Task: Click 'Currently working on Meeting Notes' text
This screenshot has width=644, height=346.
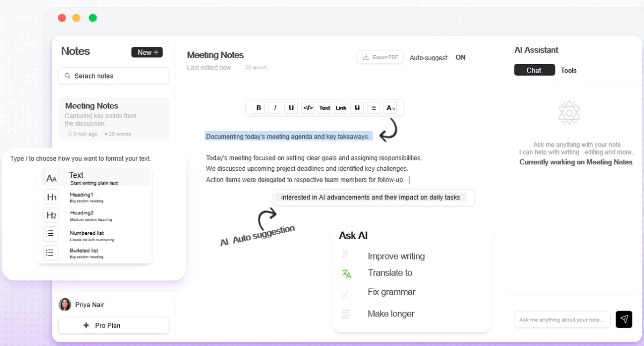Action: [576, 162]
